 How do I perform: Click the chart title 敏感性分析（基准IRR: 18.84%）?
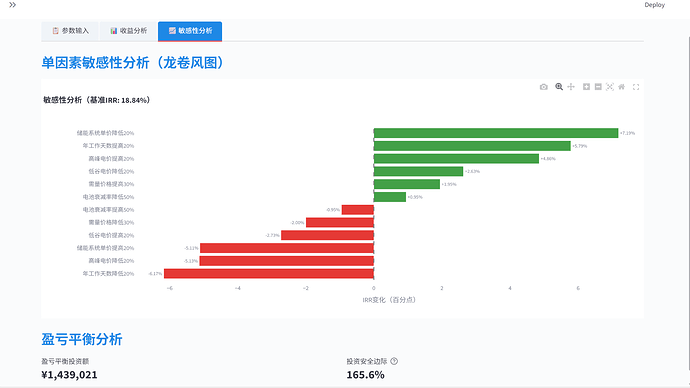click(96, 100)
